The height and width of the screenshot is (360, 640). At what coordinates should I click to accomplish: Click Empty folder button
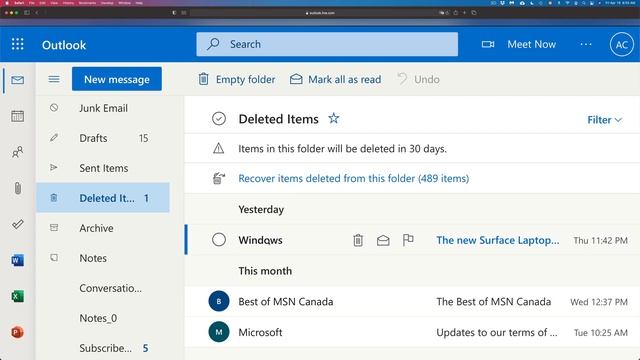pos(237,79)
